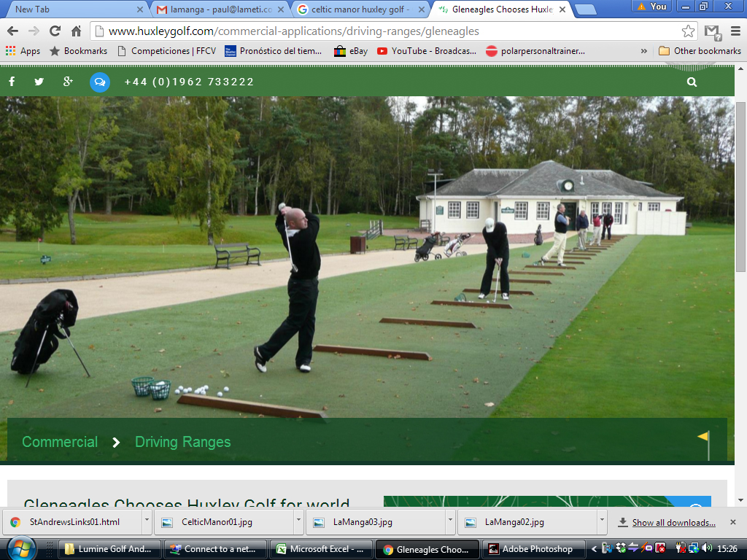
Task: Reload the page
Action: click(x=55, y=31)
